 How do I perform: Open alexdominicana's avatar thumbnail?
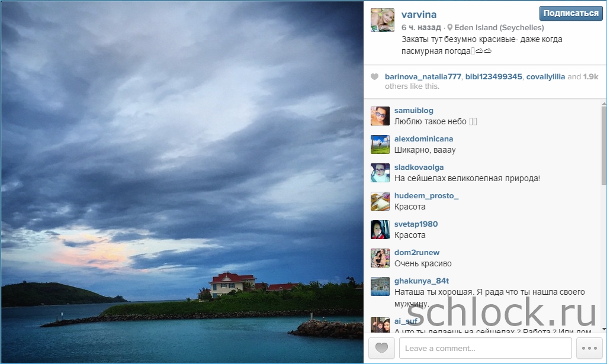click(380, 144)
